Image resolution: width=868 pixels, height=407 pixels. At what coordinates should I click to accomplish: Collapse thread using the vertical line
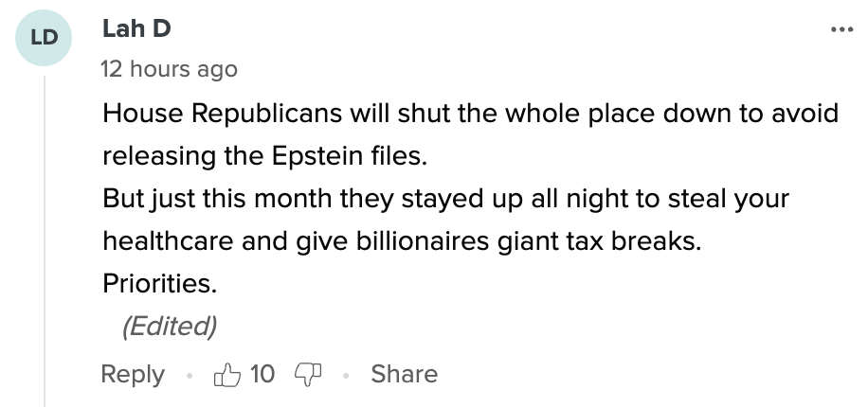(45, 237)
